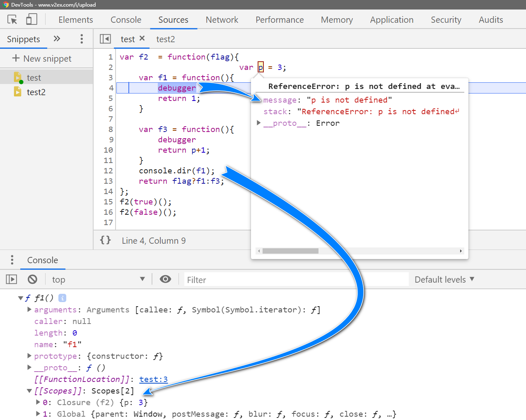This screenshot has width=526, height=420.
Task: Click the hide navigator panel icon
Action: (x=105, y=39)
